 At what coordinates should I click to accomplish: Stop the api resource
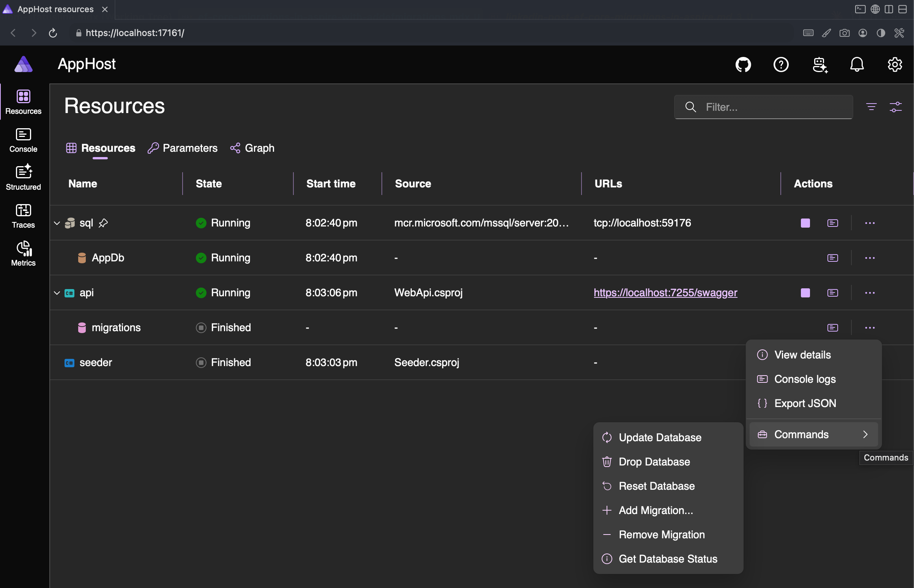click(805, 293)
